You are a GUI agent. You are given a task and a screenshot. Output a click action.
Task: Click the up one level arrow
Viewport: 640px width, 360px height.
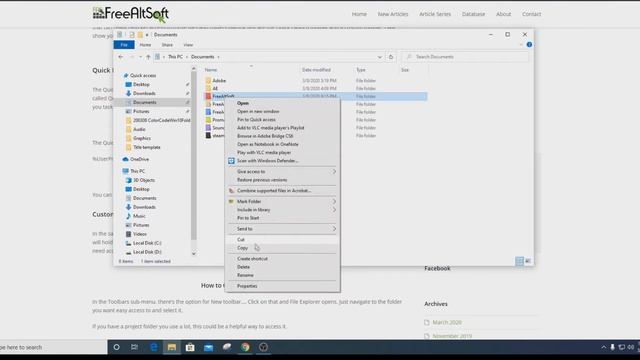pyautogui.click(x=148, y=57)
